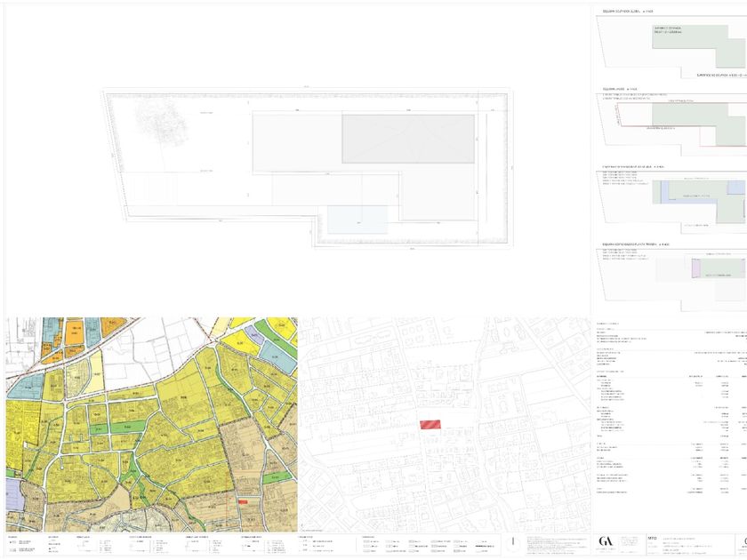Click the red hatched plot on the location map

tap(430, 424)
